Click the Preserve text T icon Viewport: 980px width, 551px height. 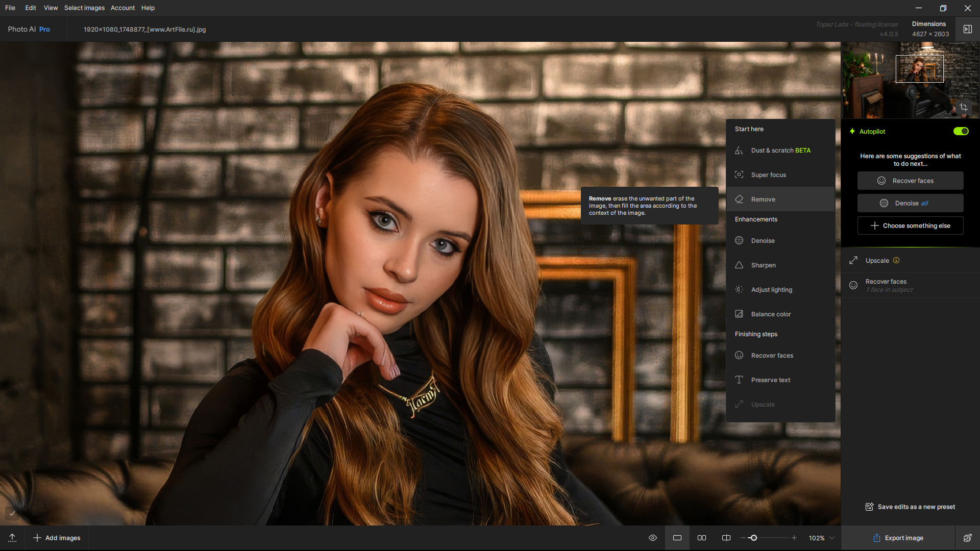point(739,380)
